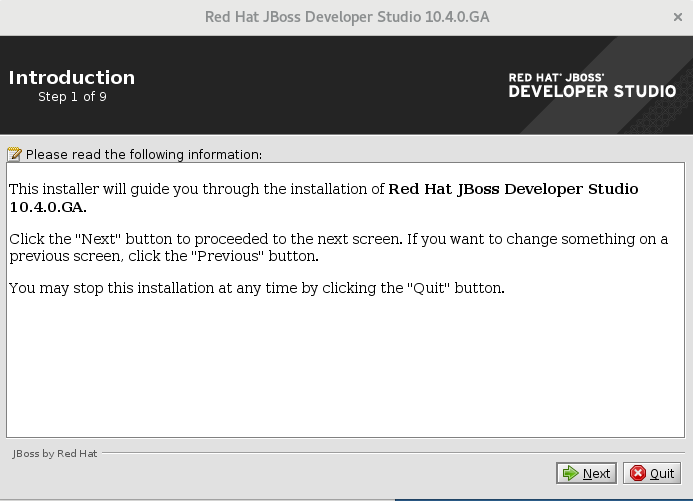This screenshot has height=501, width=693.
Task: Click the notepad icon beside 'Please read'
Action: 14,154
